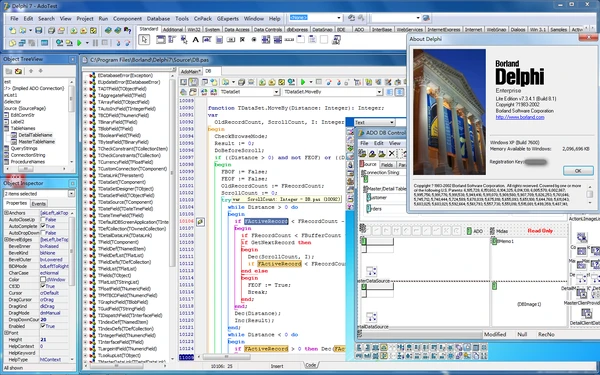
Task: Switch to the Data Access palette tab
Action: (x=237, y=29)
